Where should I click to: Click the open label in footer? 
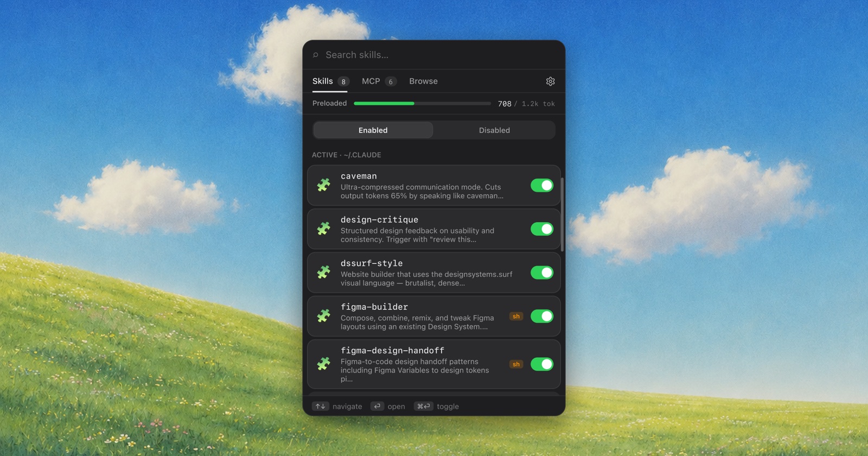click(396, 407)
